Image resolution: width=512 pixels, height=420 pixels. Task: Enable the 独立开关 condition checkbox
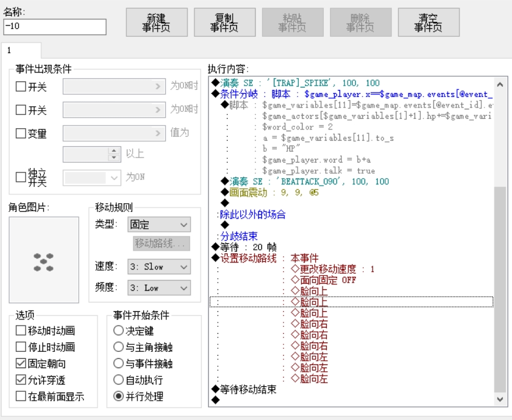click(21, 177)
